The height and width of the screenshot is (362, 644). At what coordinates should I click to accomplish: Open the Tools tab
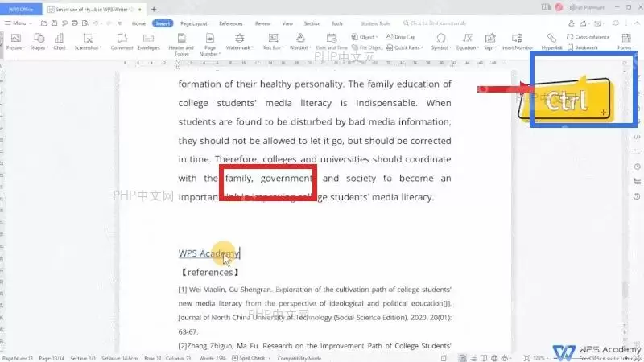[x=337, y=23]
